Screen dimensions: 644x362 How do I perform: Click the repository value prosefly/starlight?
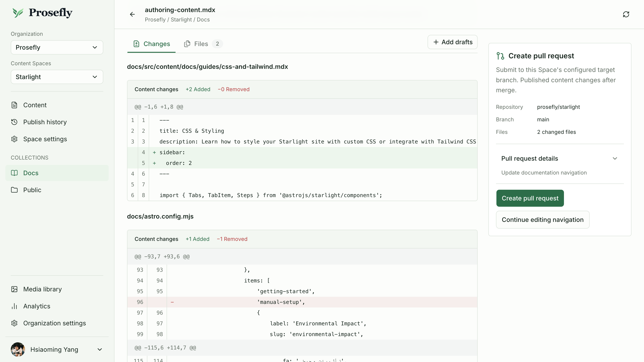tap(558, 107)
